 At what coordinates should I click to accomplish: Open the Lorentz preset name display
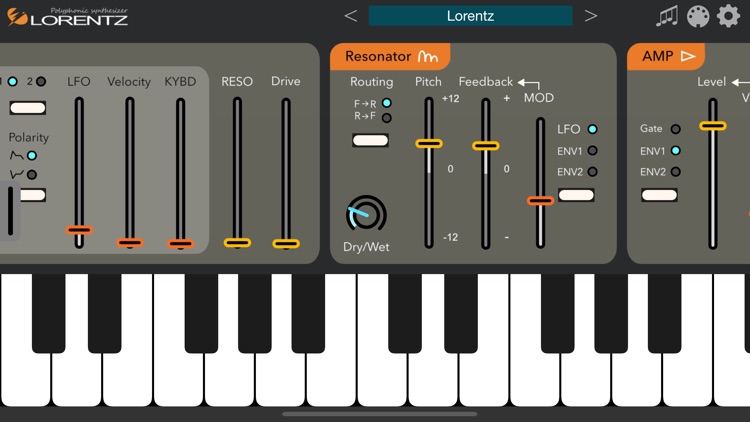pos(470,16)
